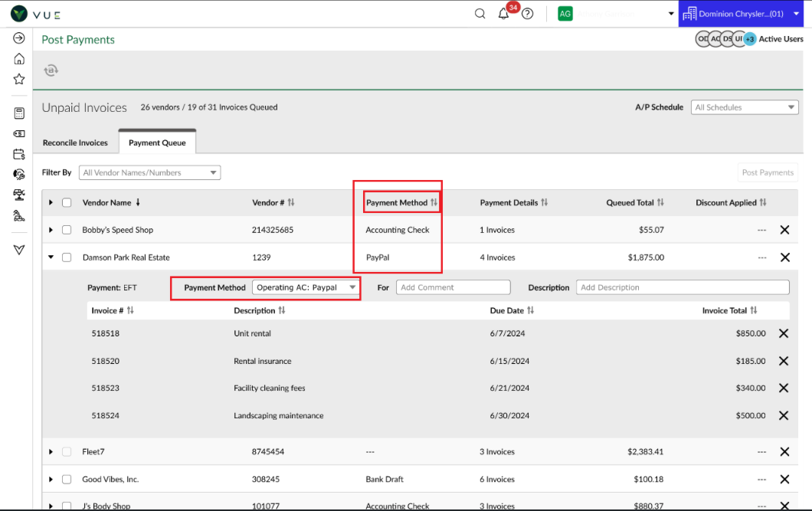Expand sidebar with arrow icon
The height and width of the screenshot is (511, 812).
(19, 38)
